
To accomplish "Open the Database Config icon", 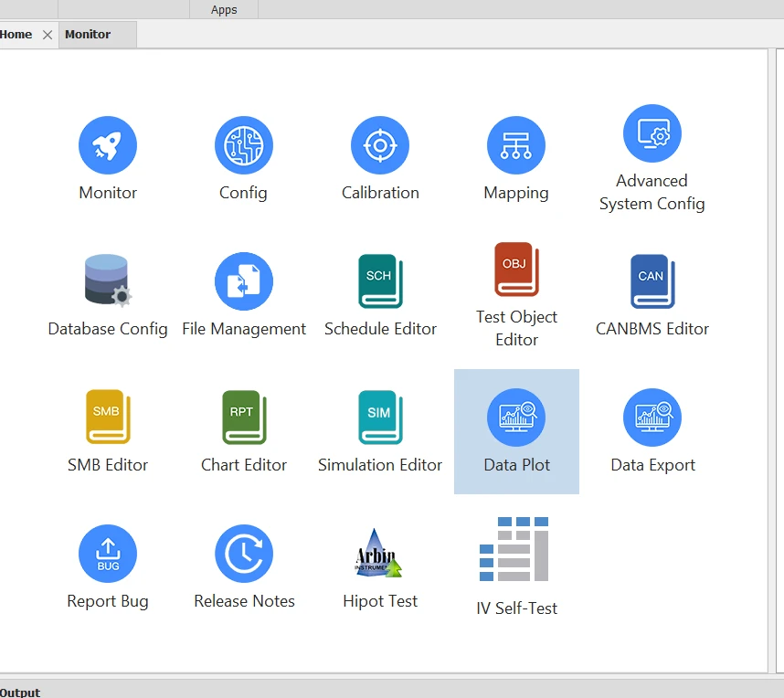I will (108, 280).
